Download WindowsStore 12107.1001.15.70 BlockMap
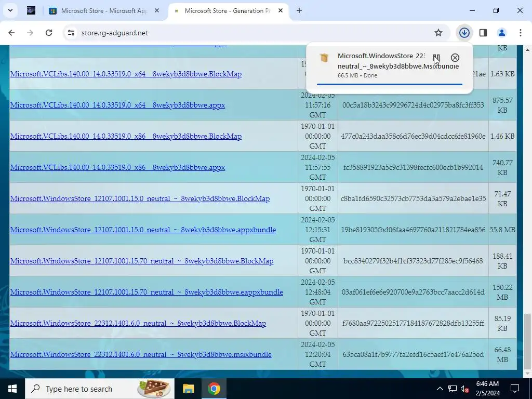The width and height of the screenshot is (532, 399). (142, 261)
